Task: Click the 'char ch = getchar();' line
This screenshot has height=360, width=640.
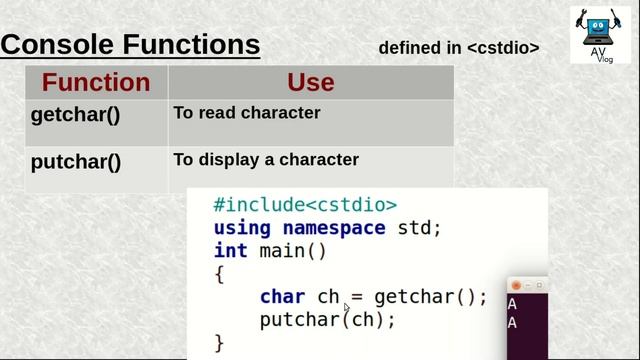Action: coord(373,297)
